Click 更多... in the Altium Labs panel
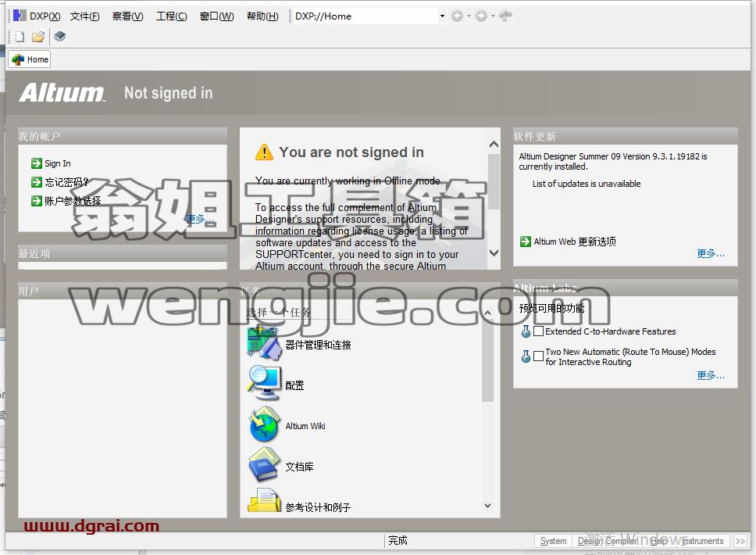 [x=711, y=375]
